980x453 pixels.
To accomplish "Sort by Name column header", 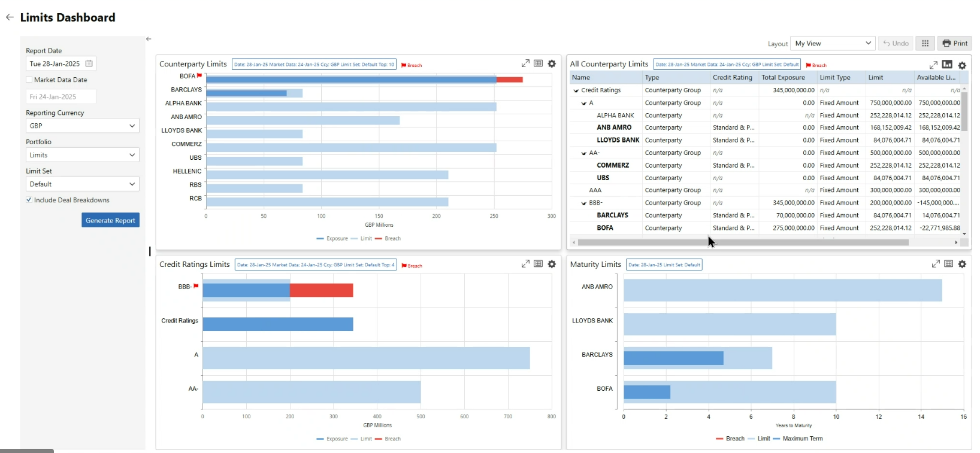I will pyautogui.click(x=606, y=77).
